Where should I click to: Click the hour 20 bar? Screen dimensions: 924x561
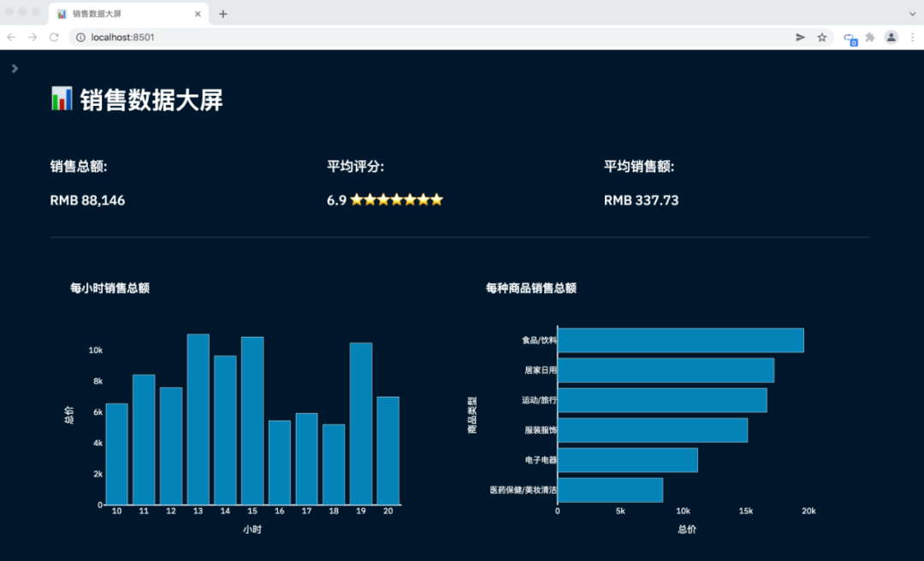388,451
